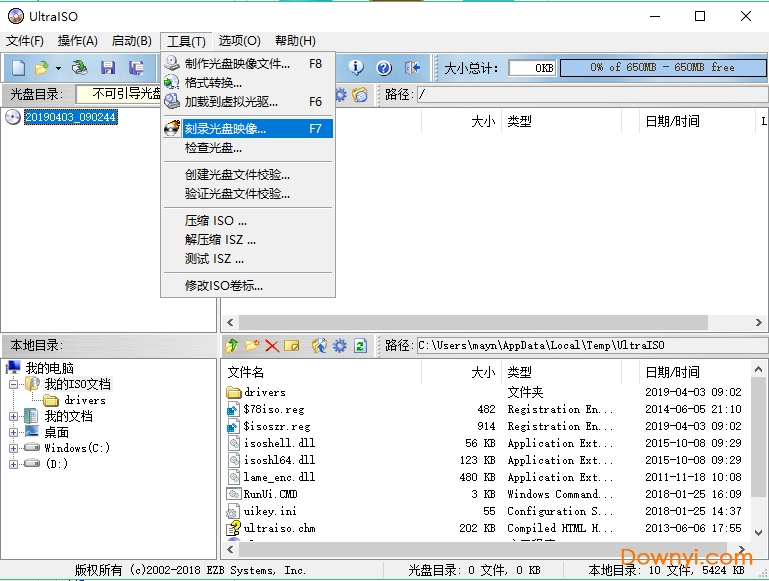Select 我的电脑 in local tree
This screenshot has height=581, width=769.
(x=50, y=368)
